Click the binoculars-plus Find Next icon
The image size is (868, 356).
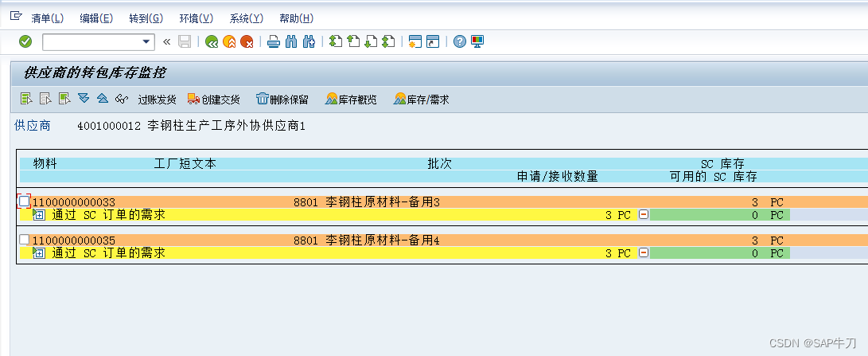[x=309, y=41]
